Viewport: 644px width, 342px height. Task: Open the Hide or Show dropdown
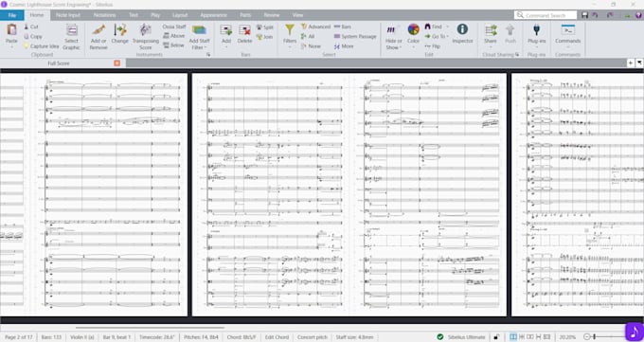tap(393, 37)
